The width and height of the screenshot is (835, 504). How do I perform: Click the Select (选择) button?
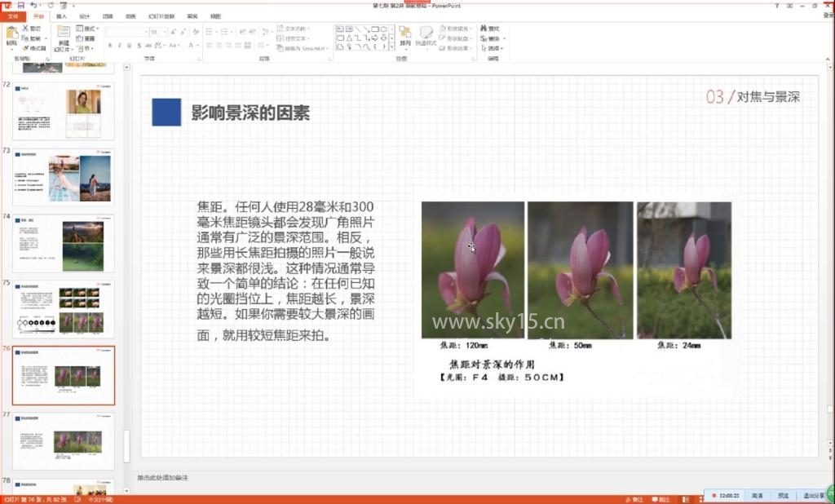[492, 48]
